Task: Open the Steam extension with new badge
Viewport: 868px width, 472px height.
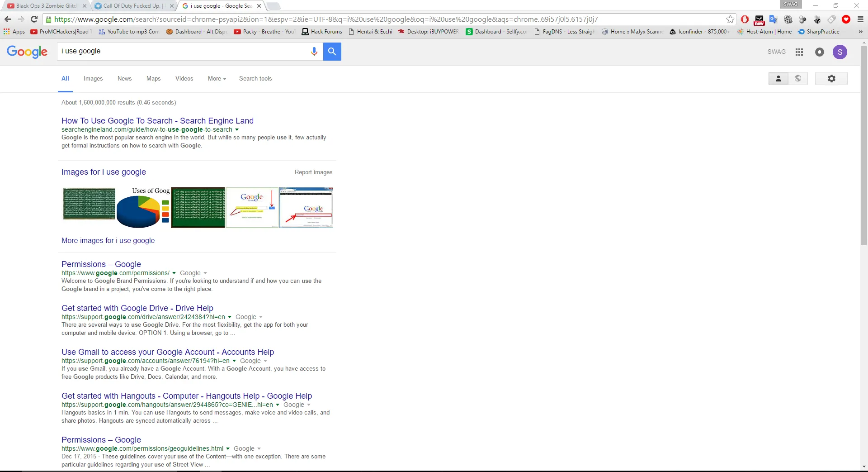Action: [x=759, y=19]
